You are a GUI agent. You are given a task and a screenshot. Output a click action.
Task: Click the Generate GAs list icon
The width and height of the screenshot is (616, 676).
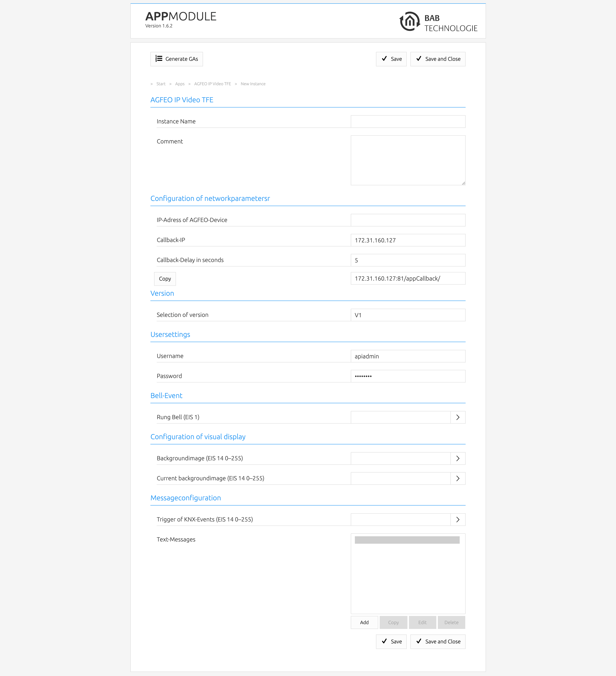click(x=159, y=59)
